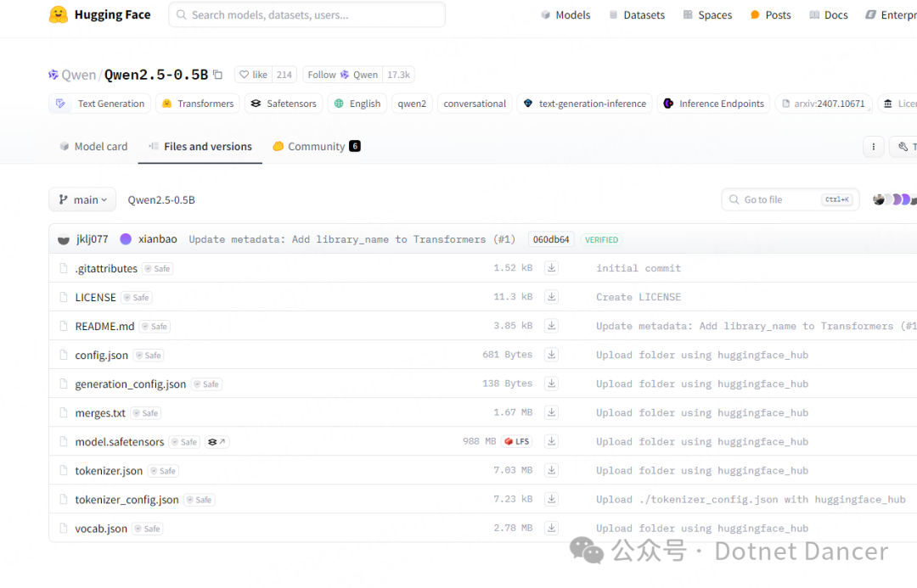The width and height of the screenshot is (917, 588).
Task: Download the model.safetensors file
Action: (551, 442)
